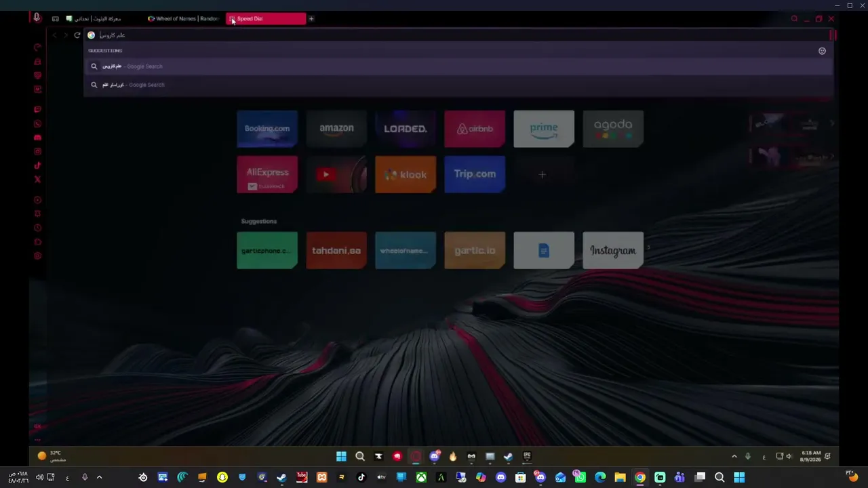Open Search in the inner taskbar
This screenshot has height=488, width=868.
tap(360, 456)
